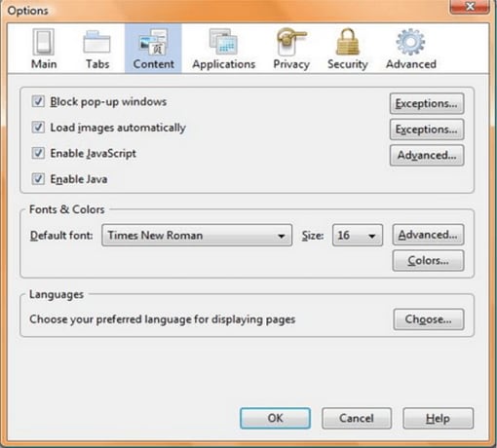The height and width of the screenshot is (448, 497).
Task: Switch to the Privacy panel icon
Action: [291, 42]
